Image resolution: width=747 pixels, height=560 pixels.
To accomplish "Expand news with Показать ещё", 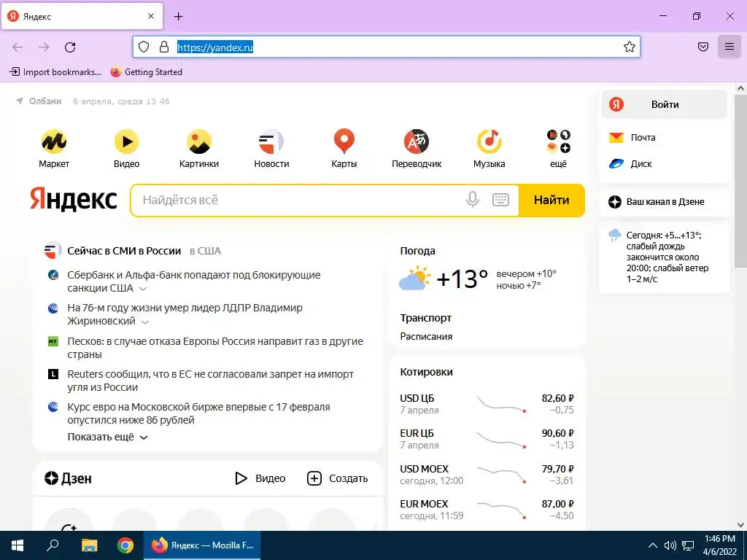I will pos(108,437).
